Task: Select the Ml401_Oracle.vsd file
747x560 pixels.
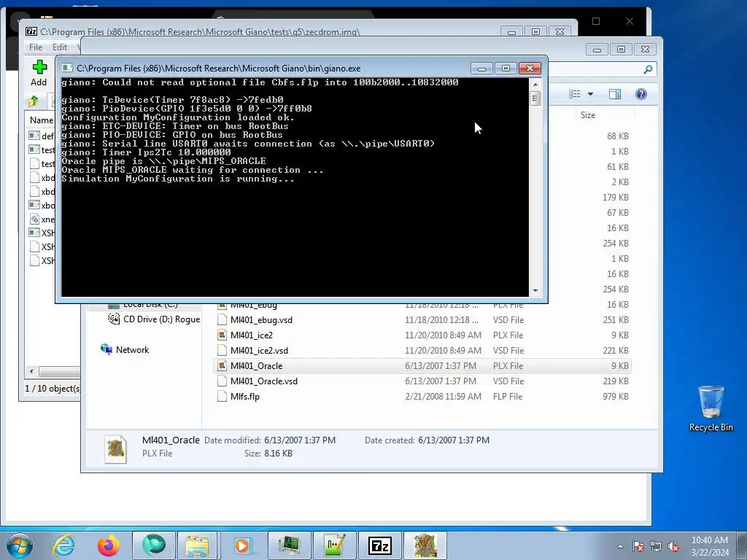Action: pos(423,381)
